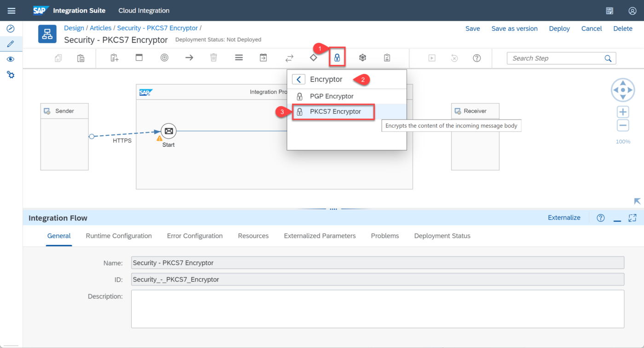Viewport: 644px width, 348px height.
Task: Switch to the General tab
Action: pyautogui.click(x=59, y=236)
